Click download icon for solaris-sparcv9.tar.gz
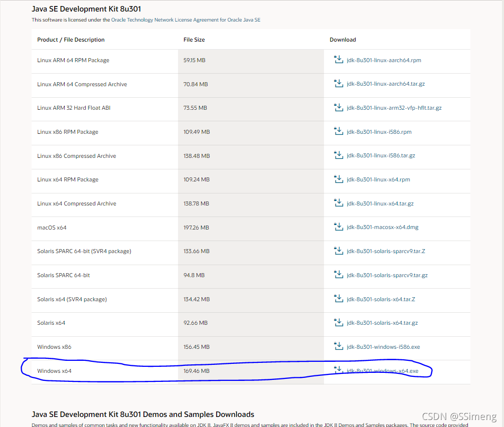 [x=339, y=274]
